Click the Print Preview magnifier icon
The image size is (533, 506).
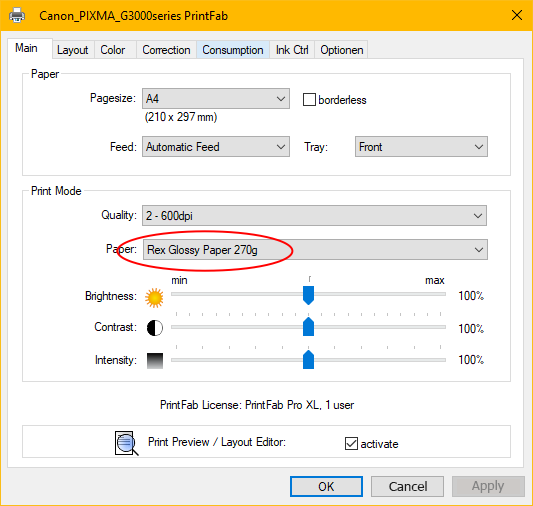[126, 443]
